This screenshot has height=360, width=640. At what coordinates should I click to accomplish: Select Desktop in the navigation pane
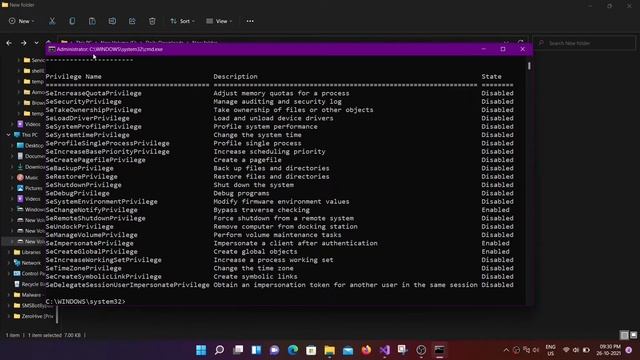[x=30, y=145]
